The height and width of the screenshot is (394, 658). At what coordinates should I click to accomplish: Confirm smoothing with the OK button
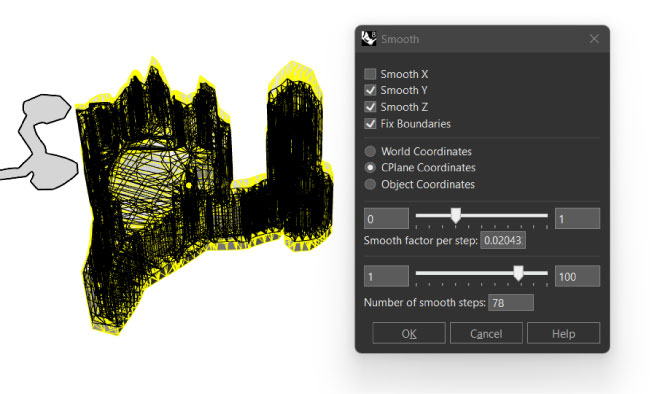click(x=409, y=333)
